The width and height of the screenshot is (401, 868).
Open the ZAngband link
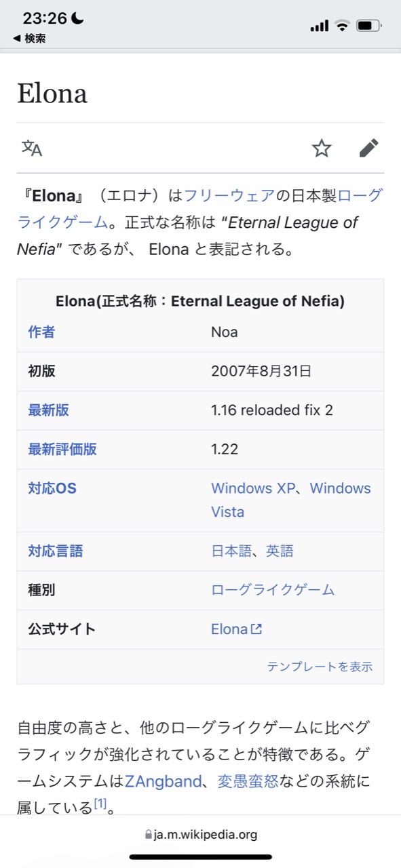click(163, 781)
